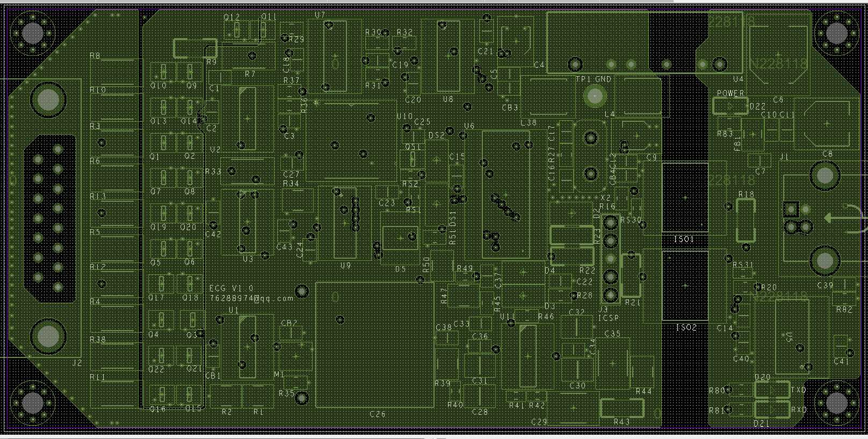
Task: Click the R35 resistor label
Action: [287, 393]
